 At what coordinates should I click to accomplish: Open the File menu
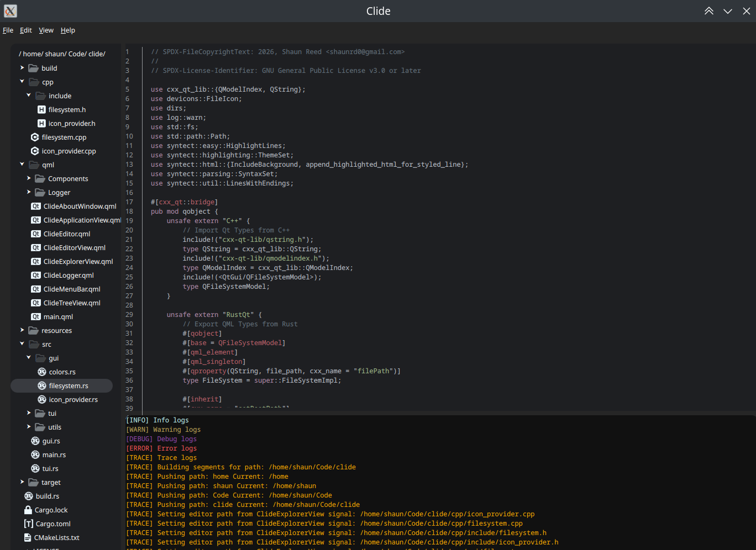point(8,30)
